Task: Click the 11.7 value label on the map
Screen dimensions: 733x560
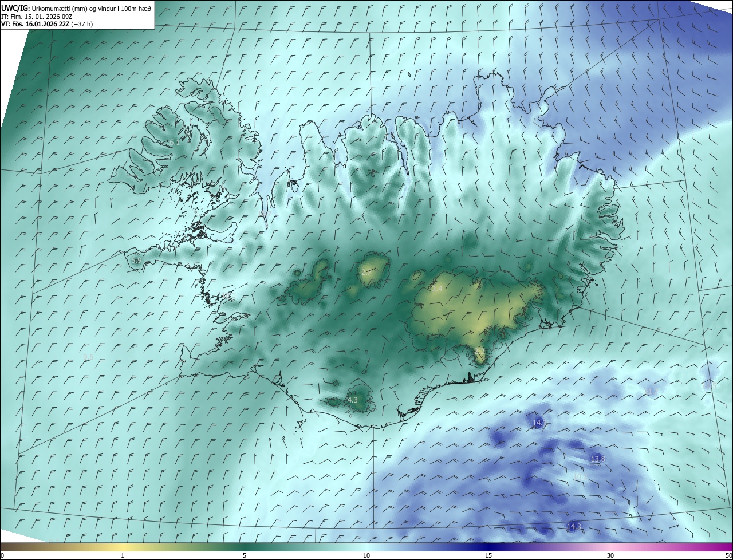Action: pos(651,392)
